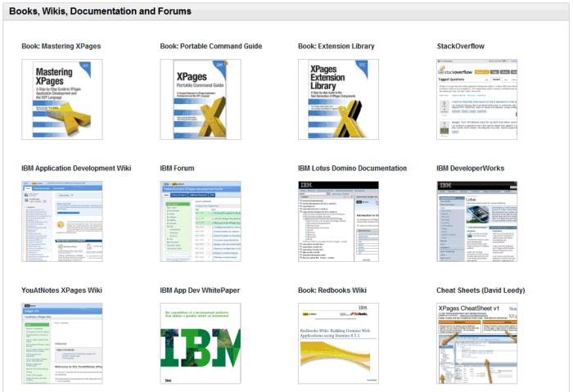
Task: Click the 'IBM DeveloperWorks' title text
Action: click(x=471, y=169)
